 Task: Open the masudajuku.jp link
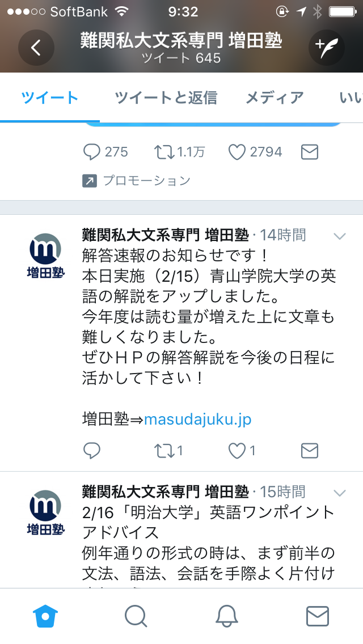[197, 420]
